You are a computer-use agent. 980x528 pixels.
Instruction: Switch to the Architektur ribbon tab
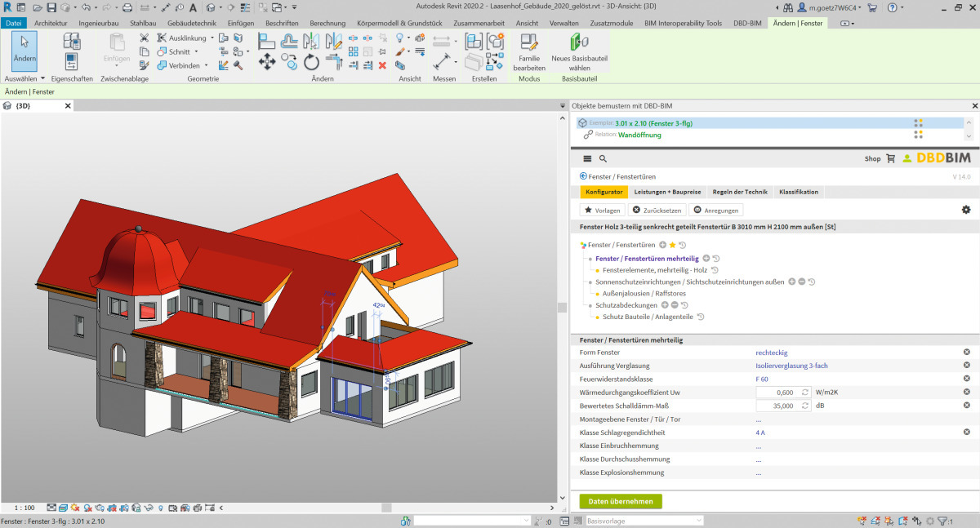(51, 23)
